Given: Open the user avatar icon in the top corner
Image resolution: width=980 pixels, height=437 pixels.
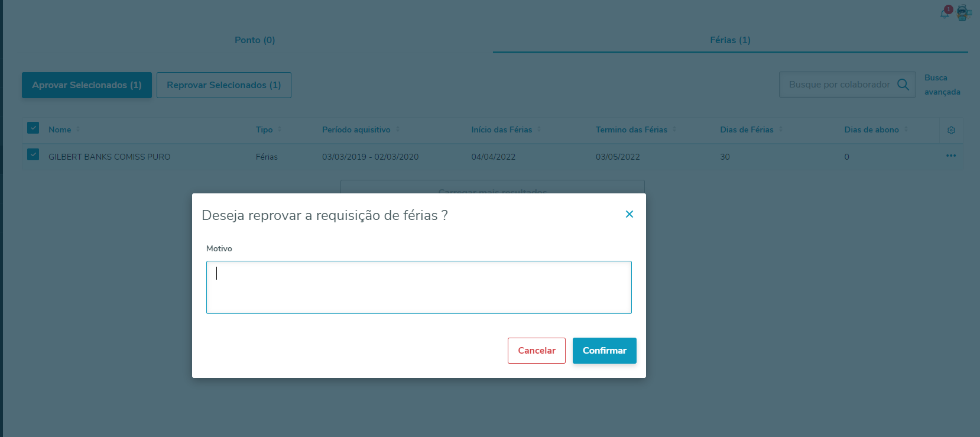Looking at the screenshot, I should (963, 12).
